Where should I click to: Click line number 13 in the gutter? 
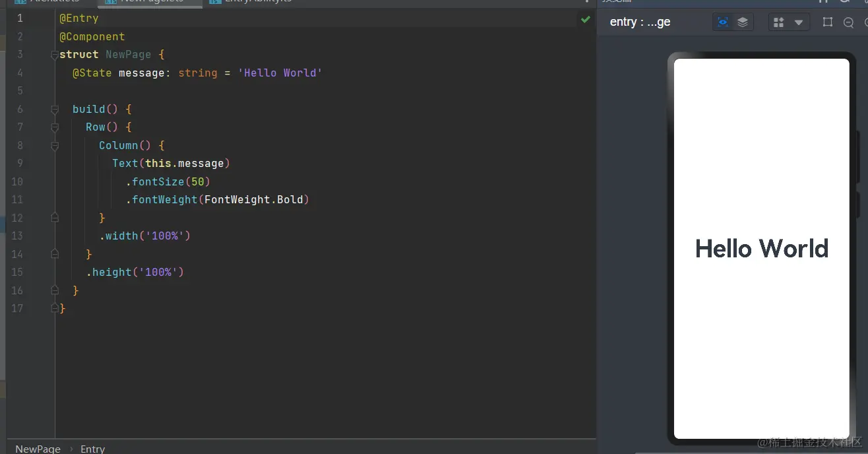[x=17, y=236]
